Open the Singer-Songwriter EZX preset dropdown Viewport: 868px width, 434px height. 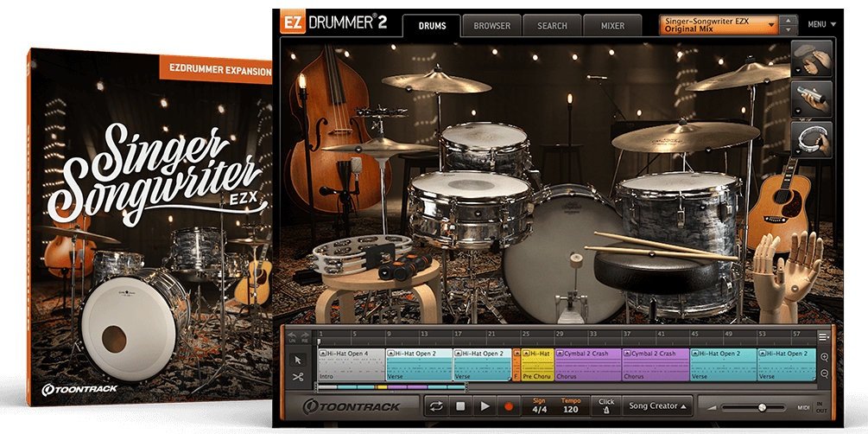click(729, 24)
